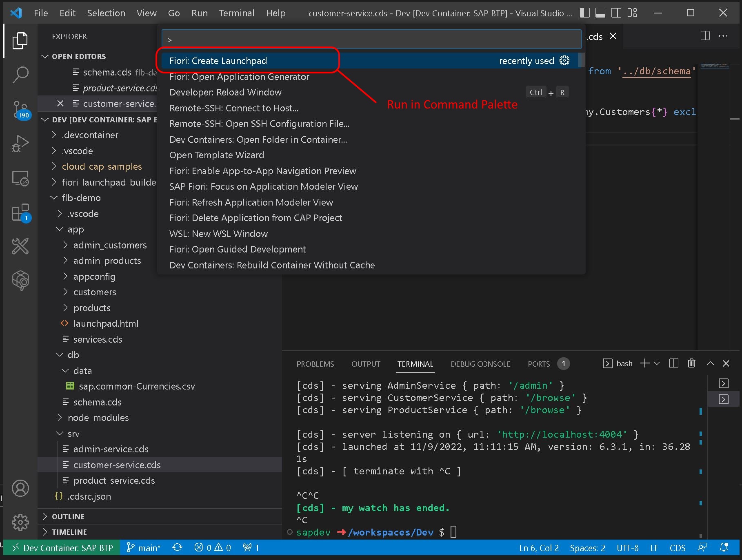Switch to the OUTPUT tab
The width and height of the screenshot is (742, 560).
click(x=366, y=364)
